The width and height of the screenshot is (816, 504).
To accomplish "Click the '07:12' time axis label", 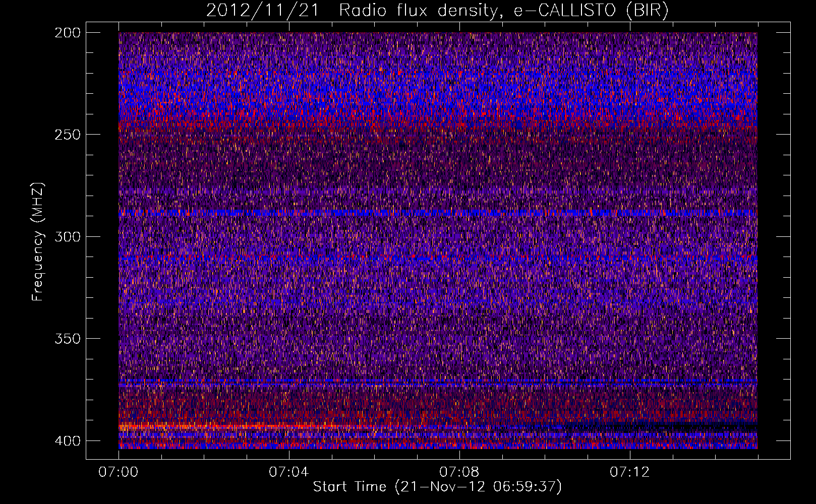I will point(630,472).
